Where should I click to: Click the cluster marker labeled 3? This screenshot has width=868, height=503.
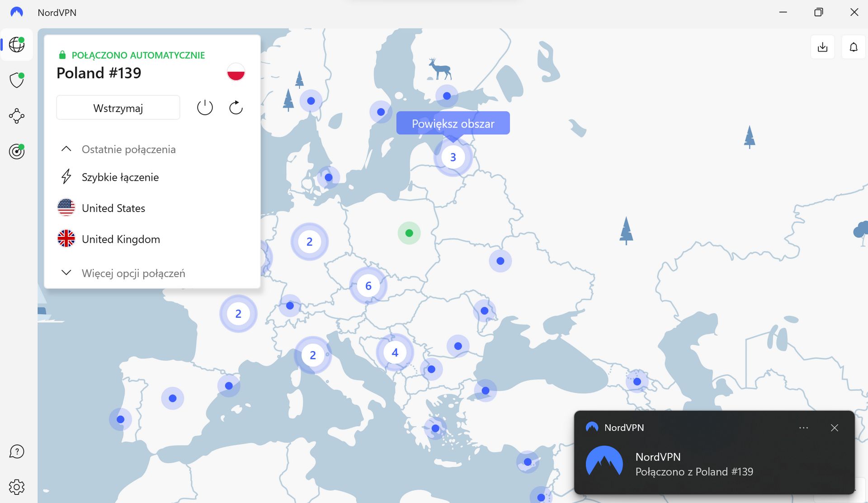click(453, 157)
